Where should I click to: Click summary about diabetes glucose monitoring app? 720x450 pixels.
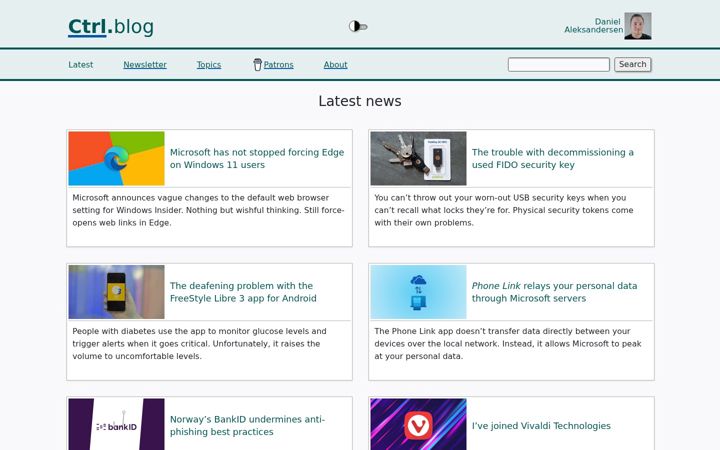(x=200, y=344)
